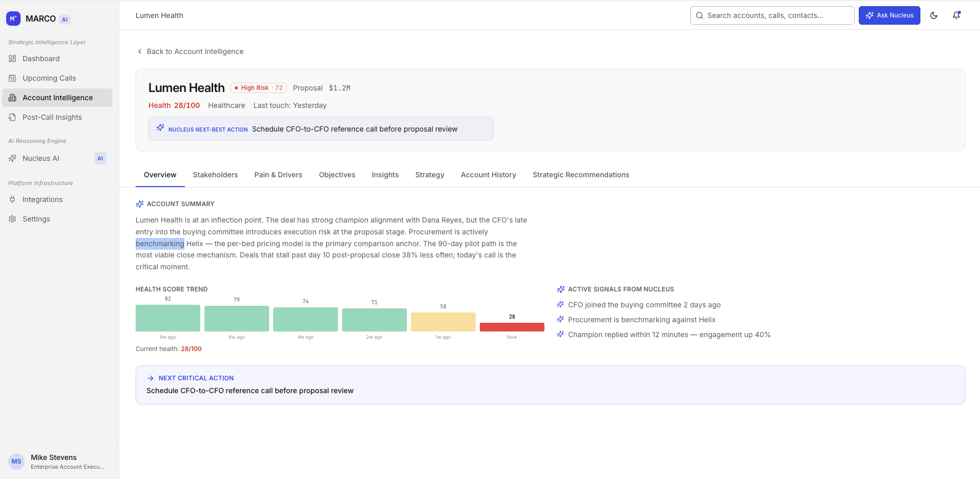Select the red Now health bar
Viewport: 980px width, 479px height.
(512, 327)
